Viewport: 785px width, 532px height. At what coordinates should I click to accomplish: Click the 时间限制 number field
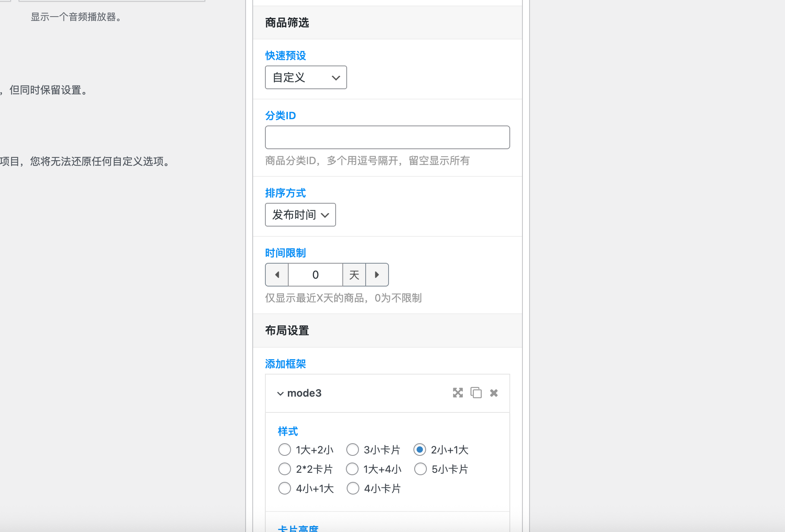315,275
